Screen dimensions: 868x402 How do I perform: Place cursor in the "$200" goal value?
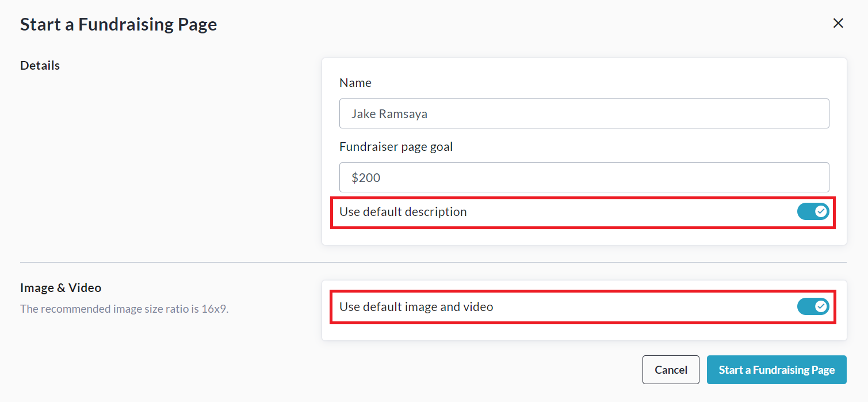click(x=366, y=178)
